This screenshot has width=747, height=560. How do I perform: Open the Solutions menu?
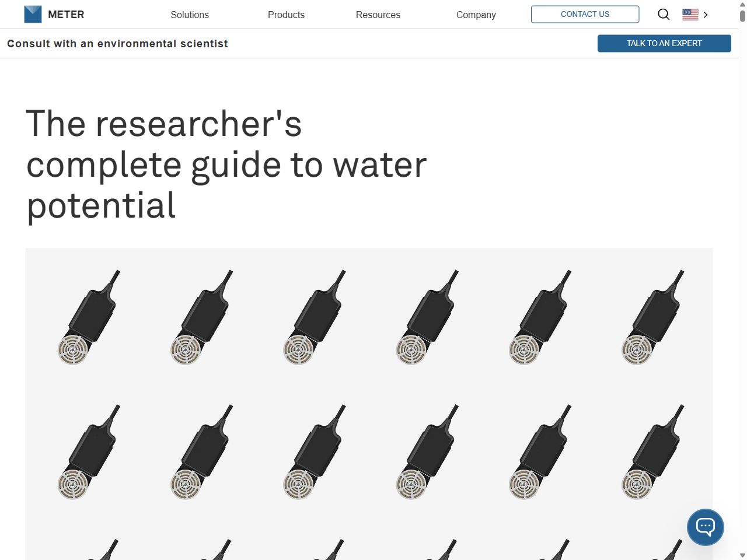190,15
